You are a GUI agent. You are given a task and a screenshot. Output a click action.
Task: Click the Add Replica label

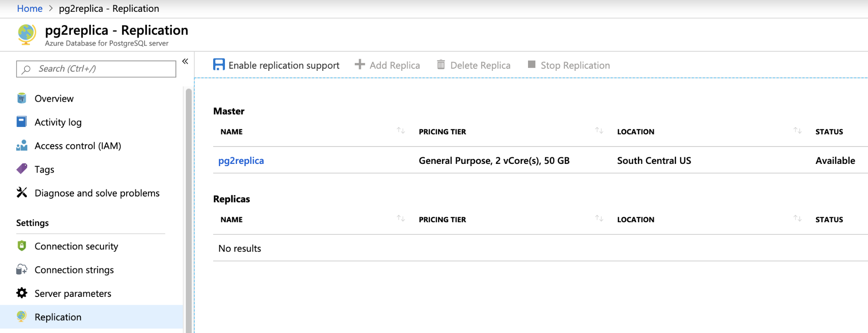pos(395,65)
